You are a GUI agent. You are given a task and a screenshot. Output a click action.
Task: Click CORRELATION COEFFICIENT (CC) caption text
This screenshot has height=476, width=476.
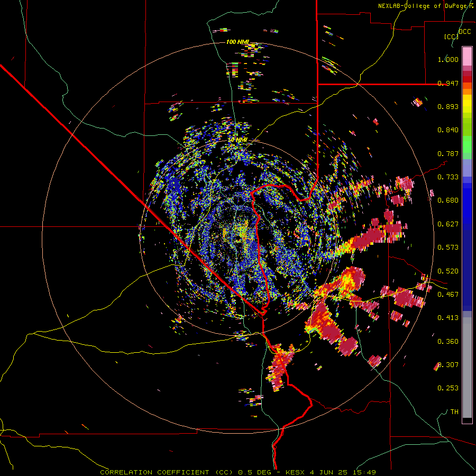[x=167, y=472]
